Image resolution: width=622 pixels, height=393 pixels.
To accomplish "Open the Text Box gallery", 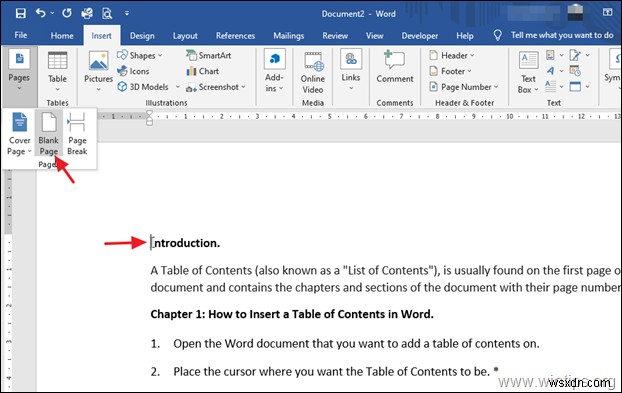I will pyautogui.click(x=528, y=73).
